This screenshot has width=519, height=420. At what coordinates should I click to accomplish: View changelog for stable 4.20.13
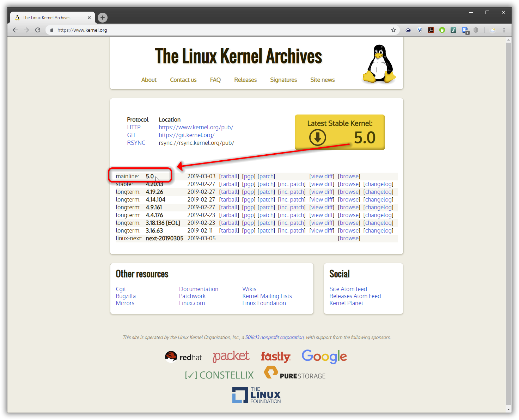coord(378,184)
